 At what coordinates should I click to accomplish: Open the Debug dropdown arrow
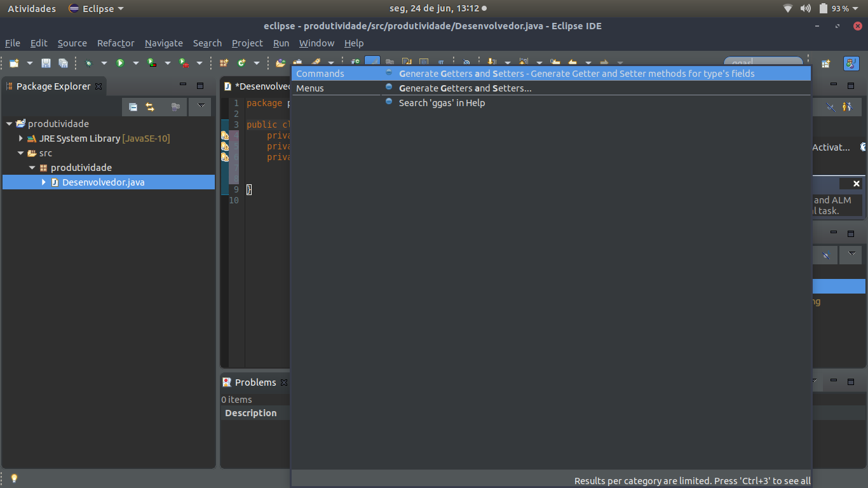pyautogui.click(x=104, y=63)
